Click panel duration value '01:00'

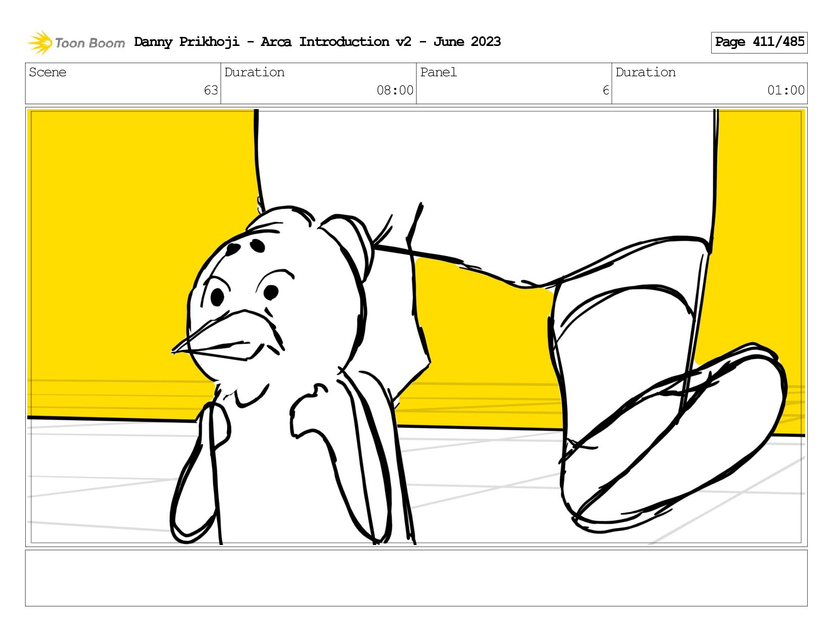[785, 90]
